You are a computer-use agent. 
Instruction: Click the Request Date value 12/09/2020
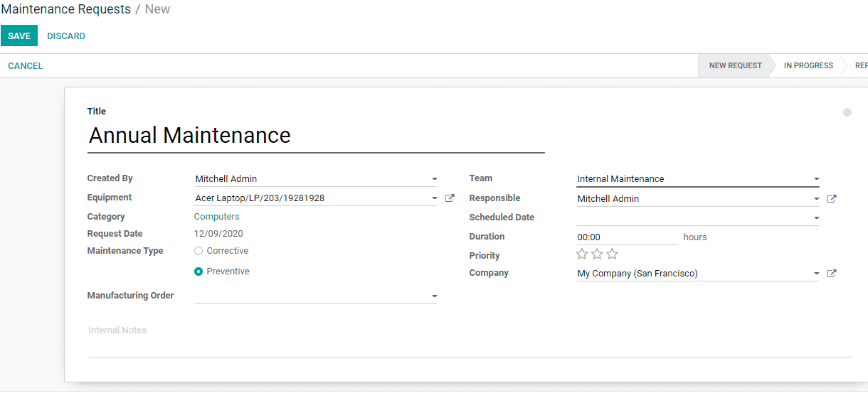(218, 234)
